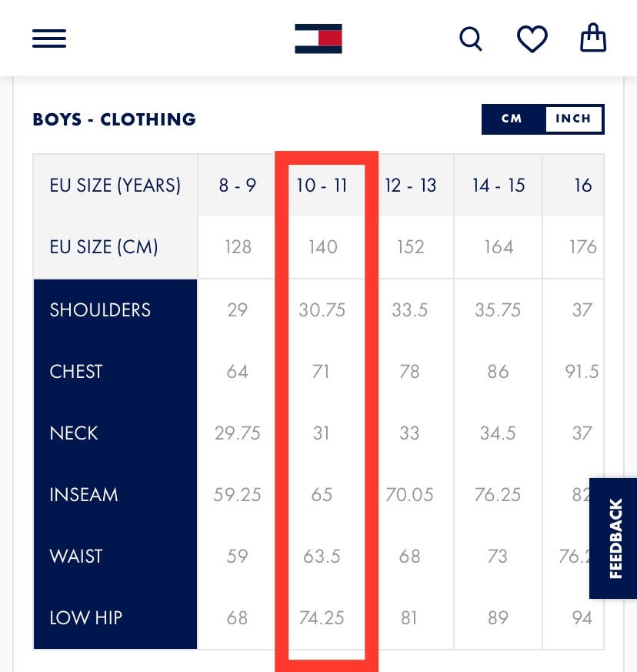The width and height of the screenshot is (637, 672).
Task: Click the BOYS - CLOTHING heading
Action: pos(115,119)
